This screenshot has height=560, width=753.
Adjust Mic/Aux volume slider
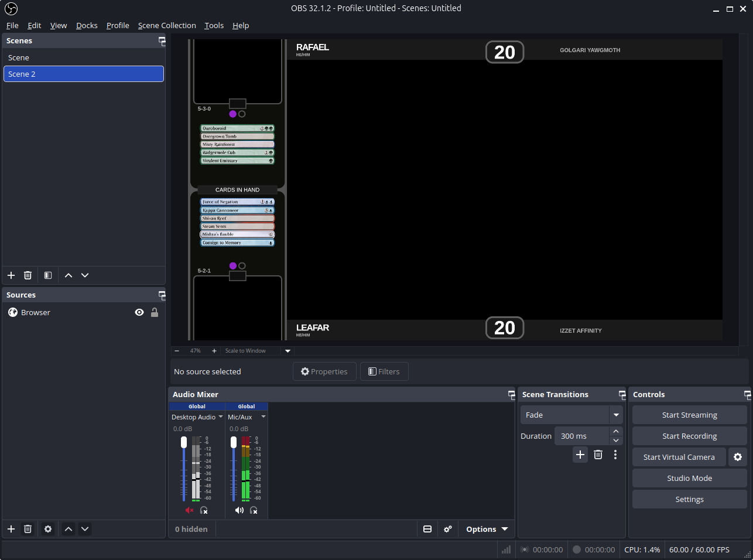click(x=234, y=469)
